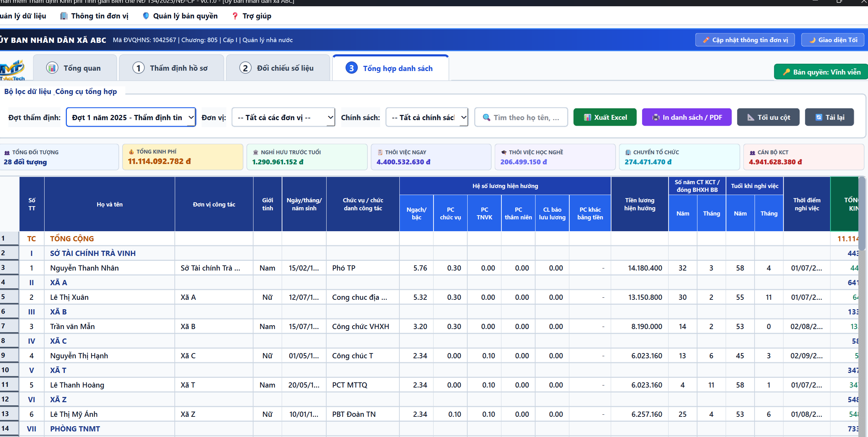The width and height of the screenshot is (868, 437).
Task: Select the Tổng hợp danh sách tab
Action: pyautogui.click(x=390, y=68)
